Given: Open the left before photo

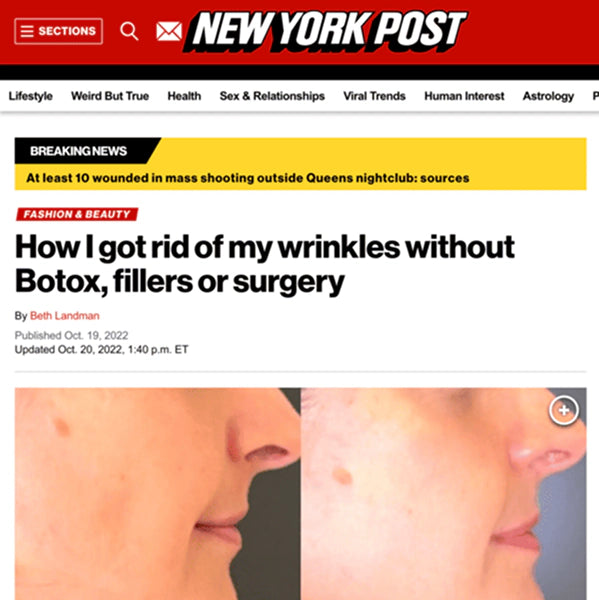Looking at the screenshot, I should (x=158, y=494).
